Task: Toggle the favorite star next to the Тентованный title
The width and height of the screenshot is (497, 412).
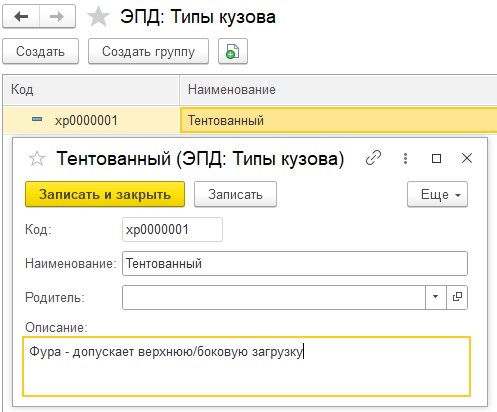Action: [37, 159]
